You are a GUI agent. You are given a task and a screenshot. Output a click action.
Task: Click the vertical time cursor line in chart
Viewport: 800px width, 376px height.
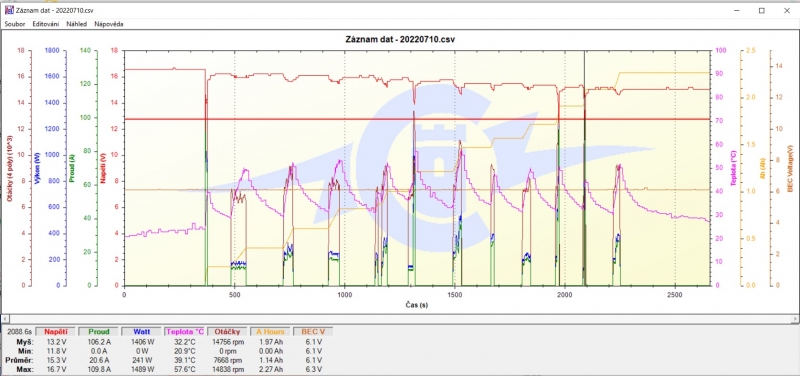pos(584,168)
